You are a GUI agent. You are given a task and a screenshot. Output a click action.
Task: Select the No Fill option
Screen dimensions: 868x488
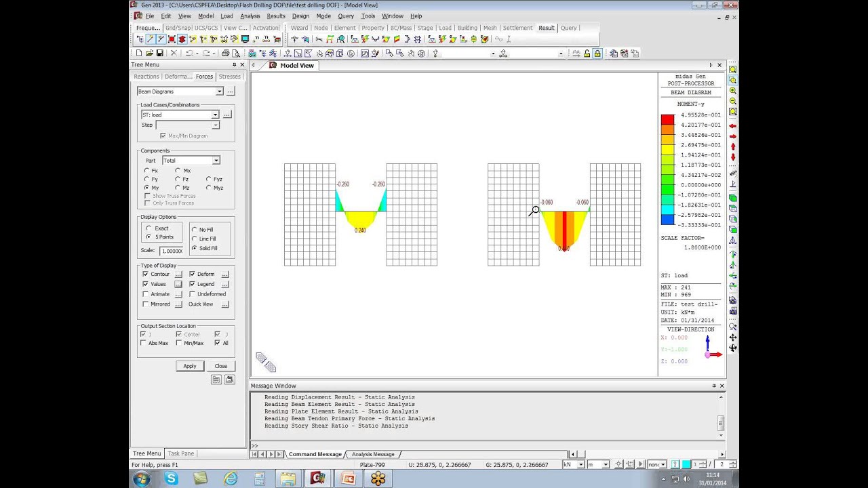[x=195, y=230]
